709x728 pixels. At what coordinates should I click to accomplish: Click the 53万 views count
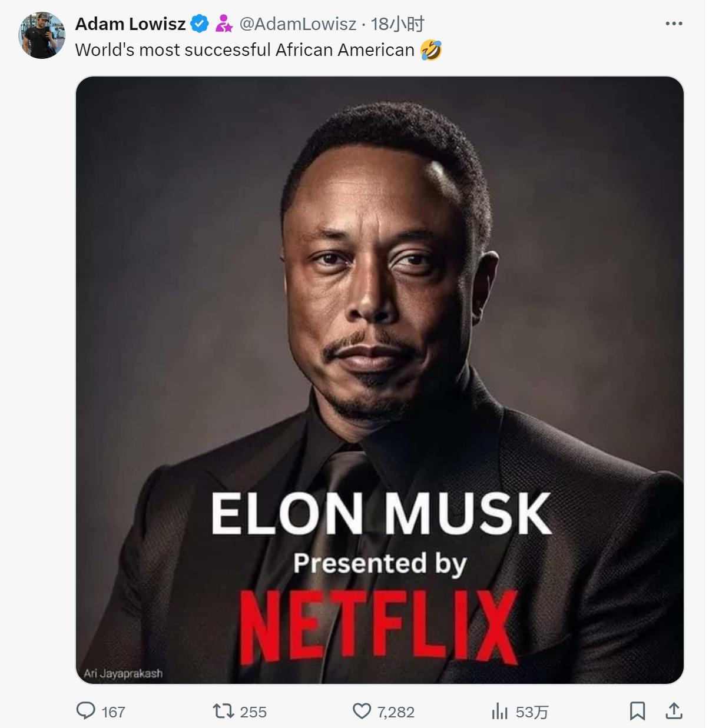point(532,712)
